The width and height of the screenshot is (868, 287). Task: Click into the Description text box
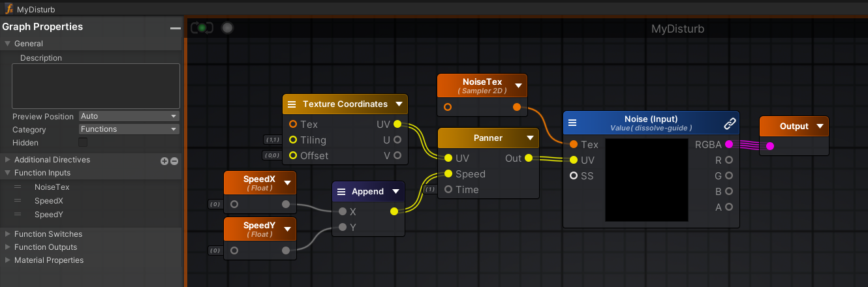click(x=96, y=86)
